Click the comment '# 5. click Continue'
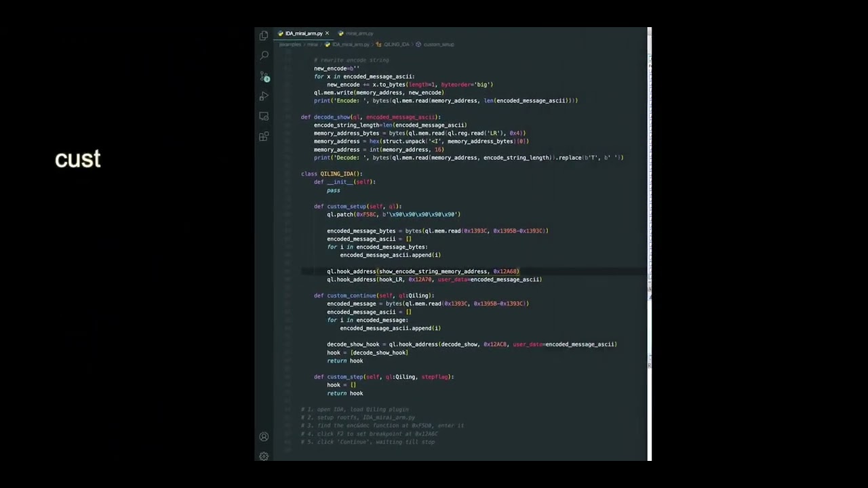This screenshot has height=488, width=868. (368, 442)
